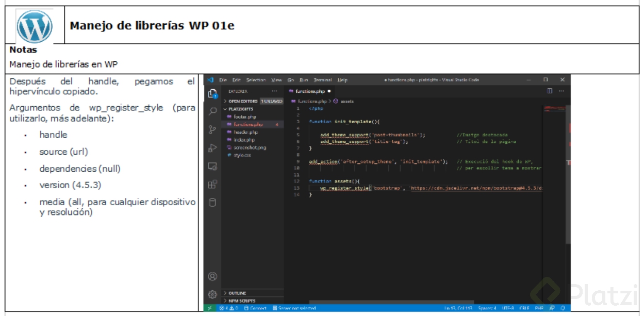Open the editor More Actions ellipsis
Image resolution: width=644 pixels, height=316 pixels.
tap(561, 91)
